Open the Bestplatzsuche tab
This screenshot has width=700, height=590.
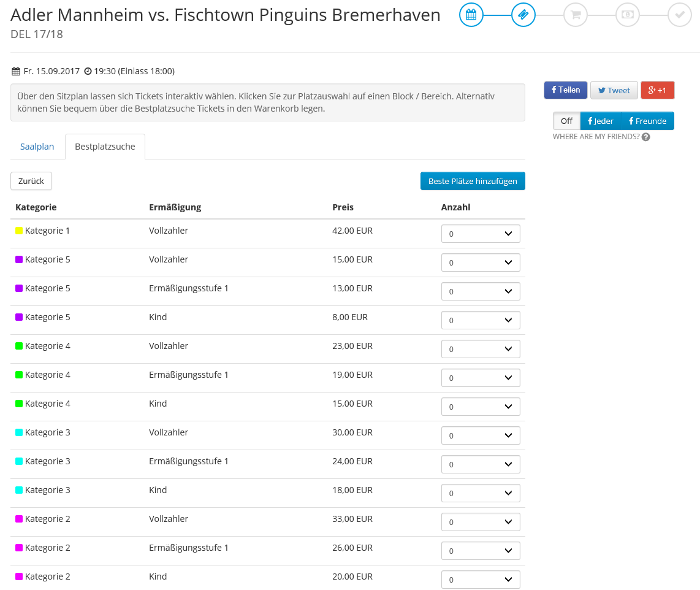click(105, 147)
